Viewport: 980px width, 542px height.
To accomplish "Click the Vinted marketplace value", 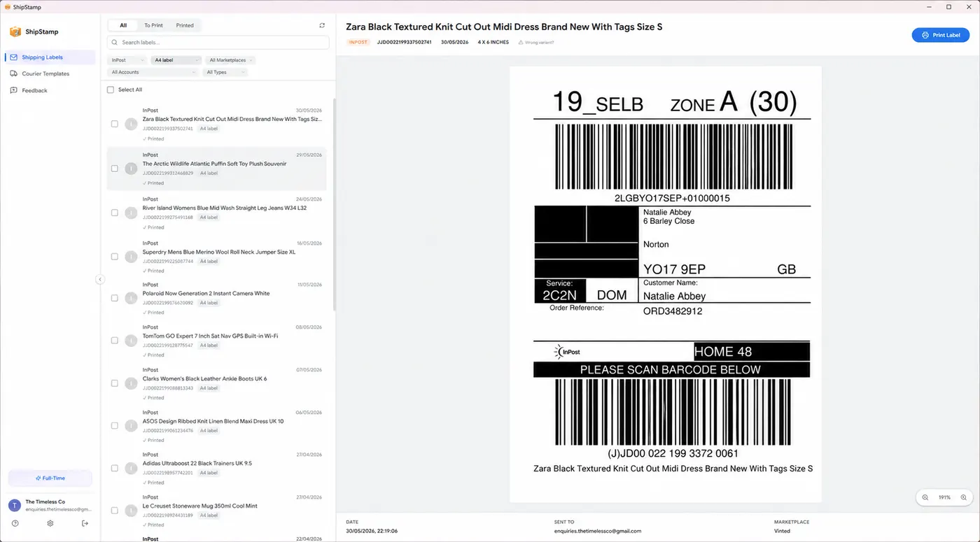I will coord(782,531).
